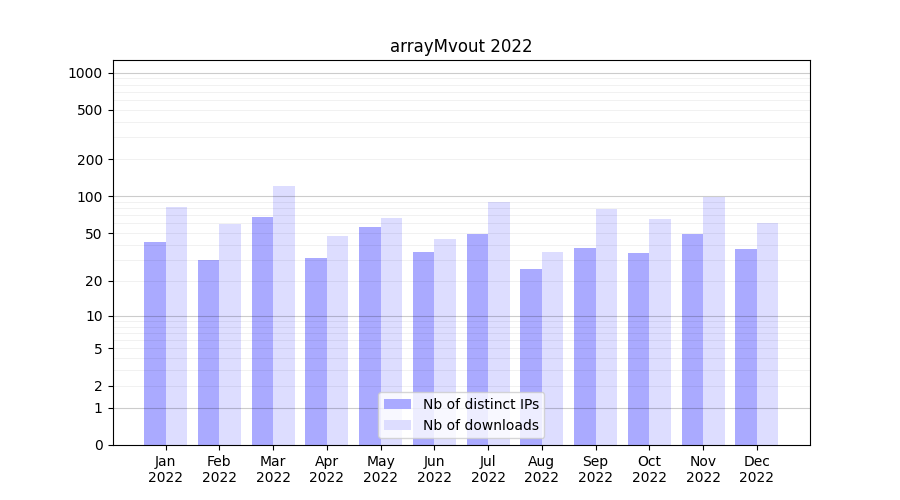Click the March distinct IPs bar
900x500 pixels.
click(x=262, y=330)
